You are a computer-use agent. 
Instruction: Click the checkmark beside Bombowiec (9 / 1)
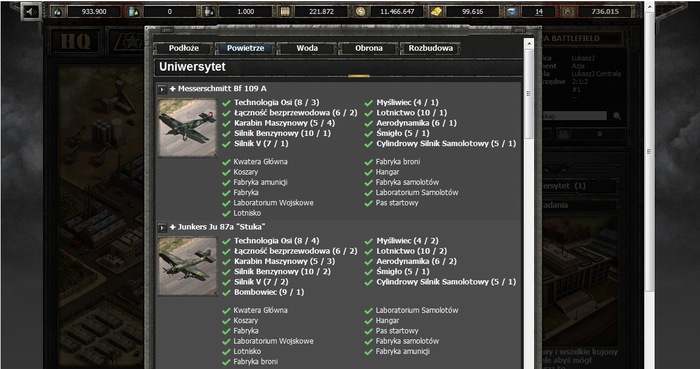click(226, 293)
